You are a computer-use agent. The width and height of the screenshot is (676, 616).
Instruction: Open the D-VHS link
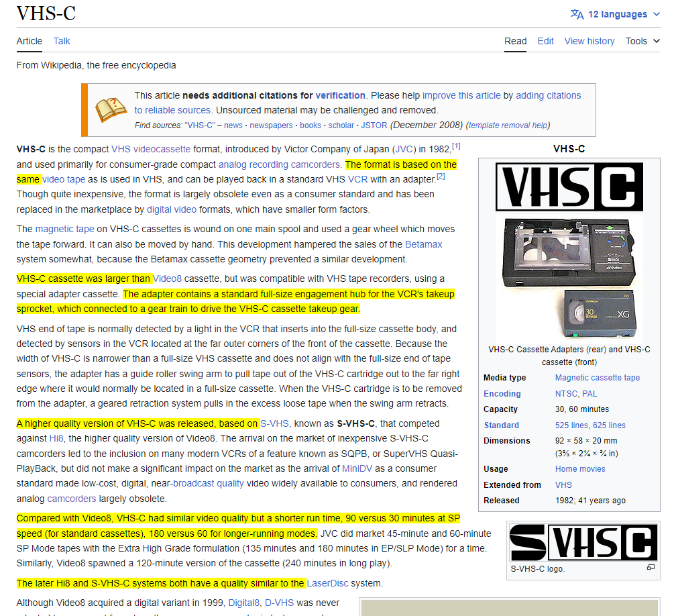[x=279, y=603]
